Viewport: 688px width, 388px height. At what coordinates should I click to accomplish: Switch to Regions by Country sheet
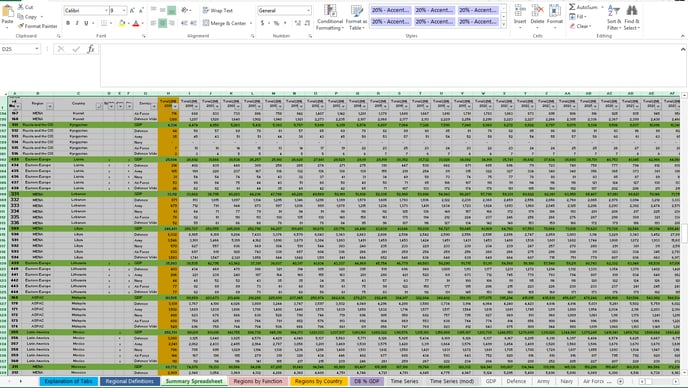pos(319,381)
